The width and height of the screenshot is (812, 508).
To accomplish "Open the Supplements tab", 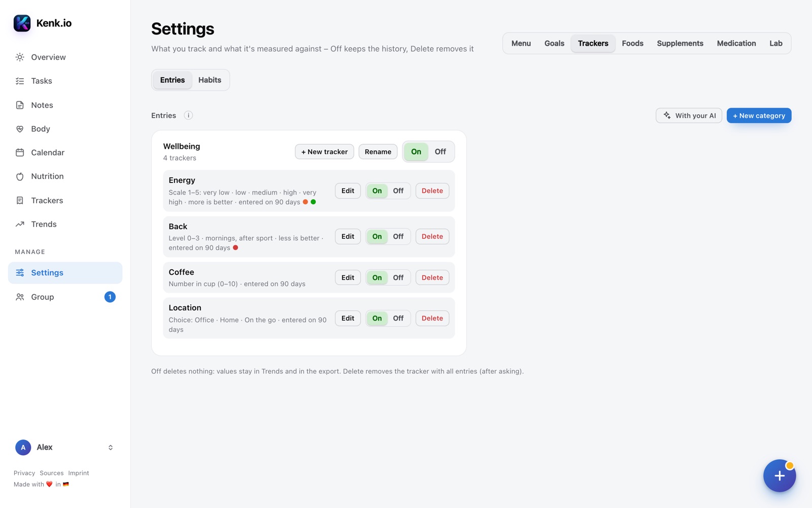I will click(680, 44).
